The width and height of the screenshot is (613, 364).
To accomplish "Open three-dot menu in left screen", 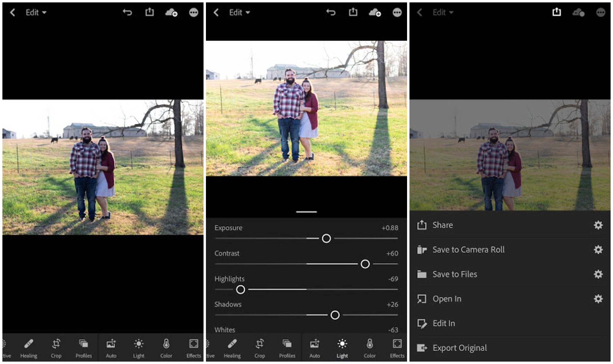I will pyautogui.click(x=194, y=12).
